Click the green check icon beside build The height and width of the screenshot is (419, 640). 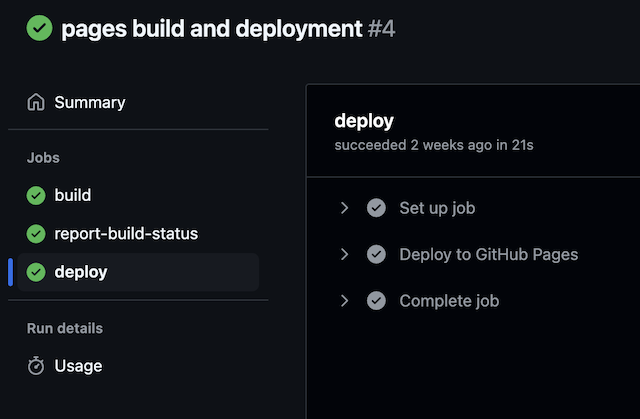[x=36, y=195]
